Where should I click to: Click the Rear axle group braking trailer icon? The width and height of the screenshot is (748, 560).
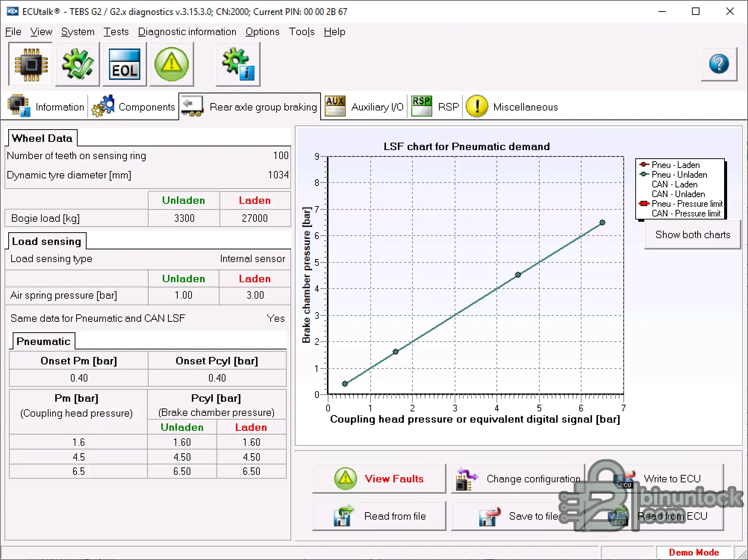193,107
